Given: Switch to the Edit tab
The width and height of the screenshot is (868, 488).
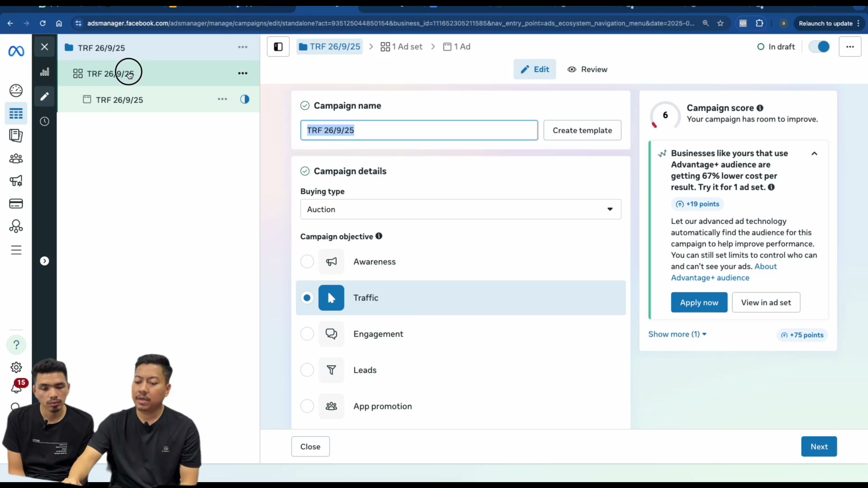Looking at the screenshot, I should click(534, 69).
